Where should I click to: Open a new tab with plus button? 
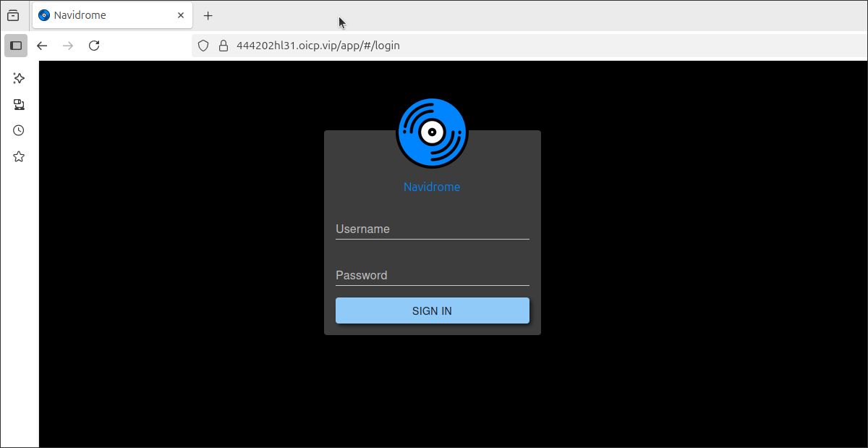click(x=208, y=15)
